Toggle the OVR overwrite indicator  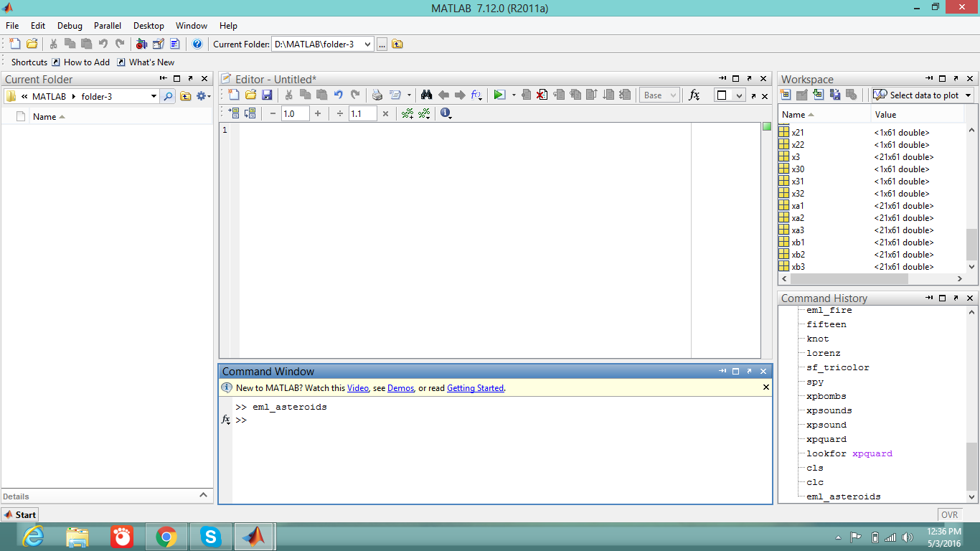[949, 514]
